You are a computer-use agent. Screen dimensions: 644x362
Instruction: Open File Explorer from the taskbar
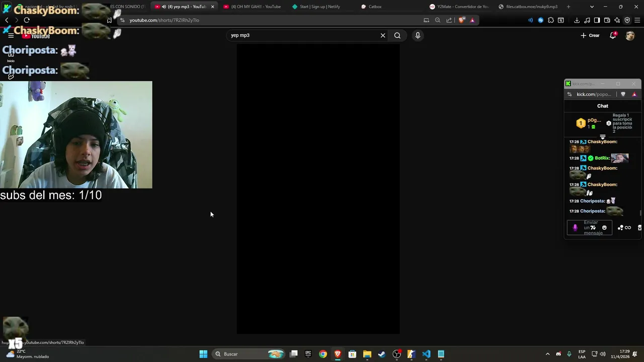pyautogui.click(x=367, y=354)
